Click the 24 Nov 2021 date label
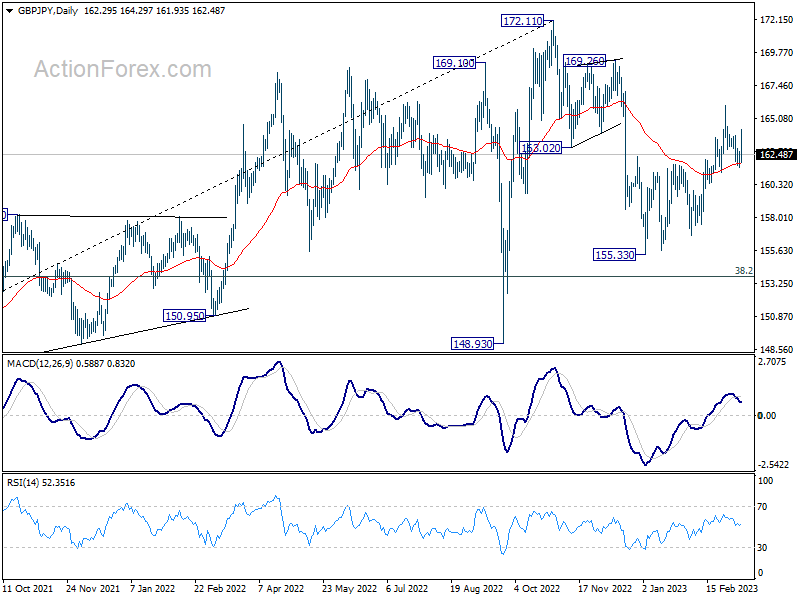The height and width of the screenshot is (600, 800). [x=93, y=588]
